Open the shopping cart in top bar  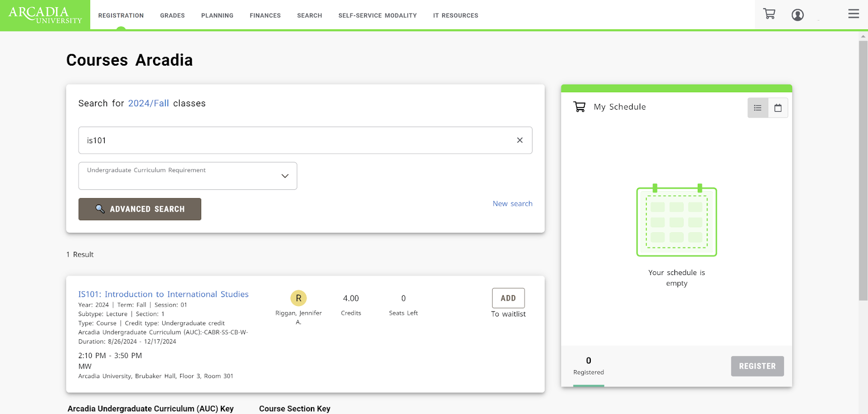[769, 14]
